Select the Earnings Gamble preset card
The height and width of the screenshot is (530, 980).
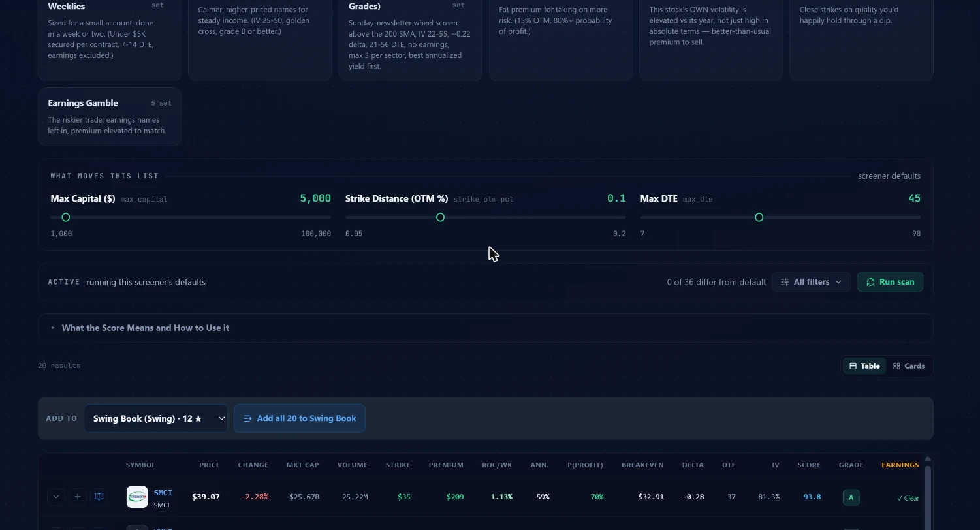(110, 117)
